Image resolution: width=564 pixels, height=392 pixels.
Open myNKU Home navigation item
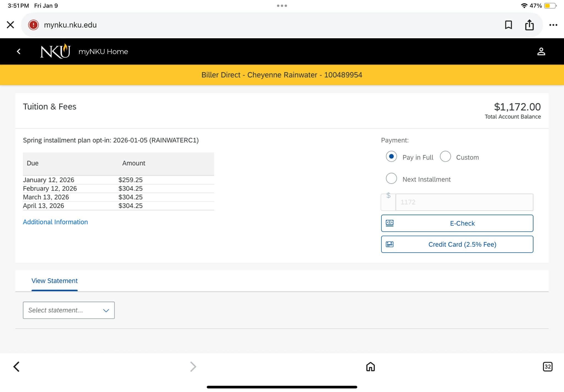pyautogui.click(x=103, y=52)
